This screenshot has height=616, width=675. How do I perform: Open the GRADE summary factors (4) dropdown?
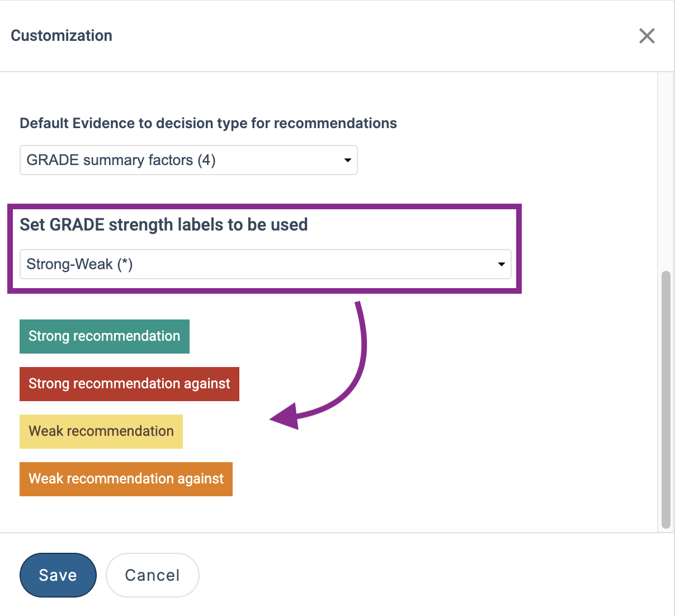point(188,160)
